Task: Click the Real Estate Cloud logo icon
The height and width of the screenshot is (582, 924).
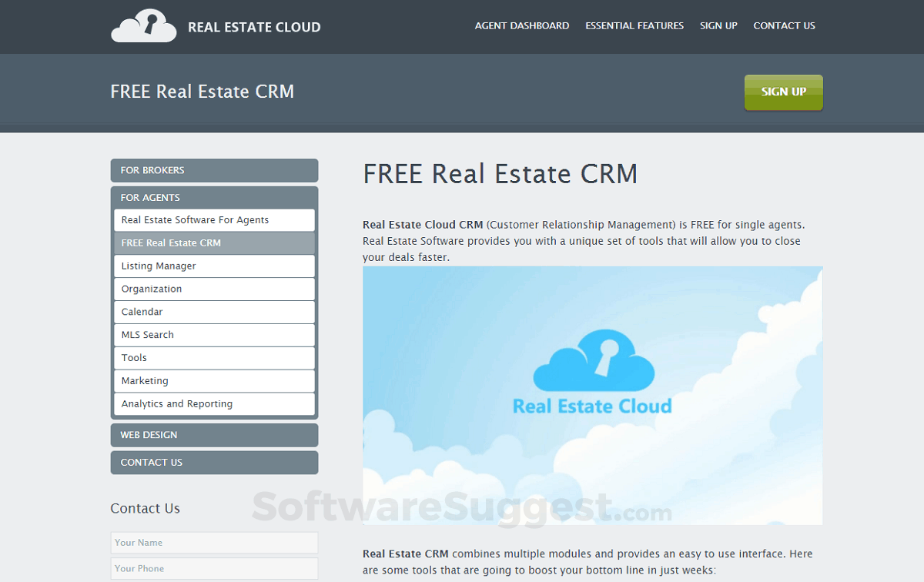Action: (x=143, y=25)
